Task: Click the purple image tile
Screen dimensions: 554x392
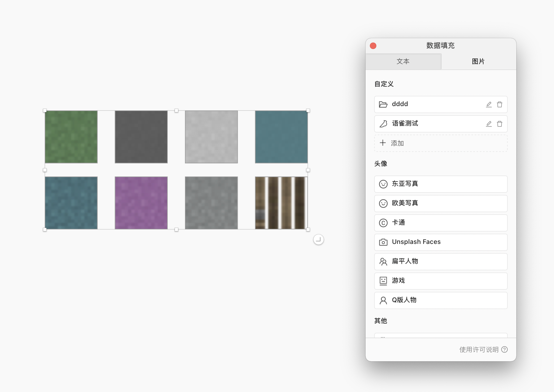Action: pyautogui.click(x=141, y=203)
